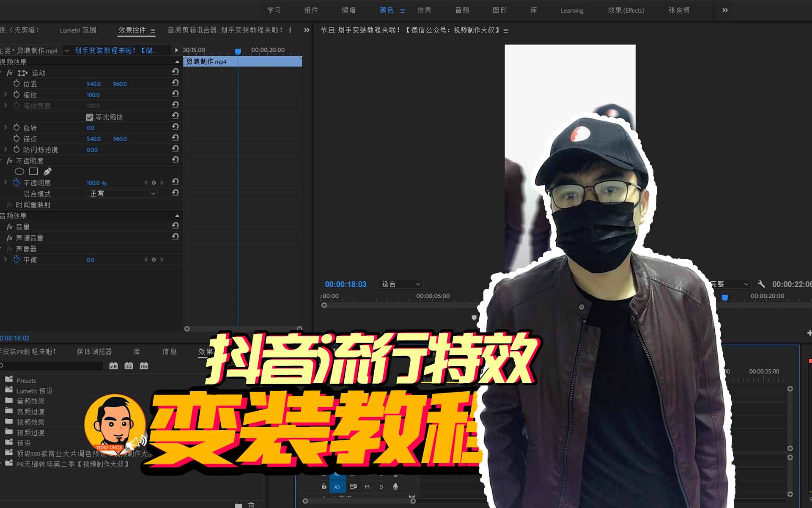
Task: Toggle animation stopwatch for 不透明度
Action: coord(16,182)
